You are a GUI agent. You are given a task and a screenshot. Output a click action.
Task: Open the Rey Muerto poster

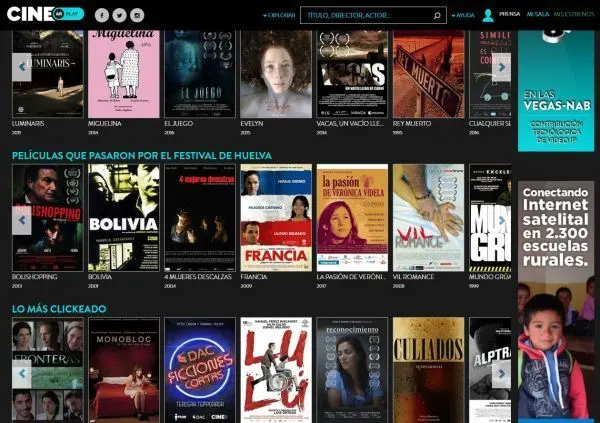[x=428, y=74]
